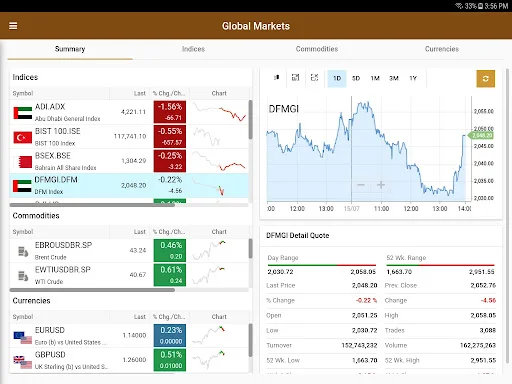Screen dimensions: 512x384
Task: Select the ADI.ADX index row
Action: pos(129,112)
